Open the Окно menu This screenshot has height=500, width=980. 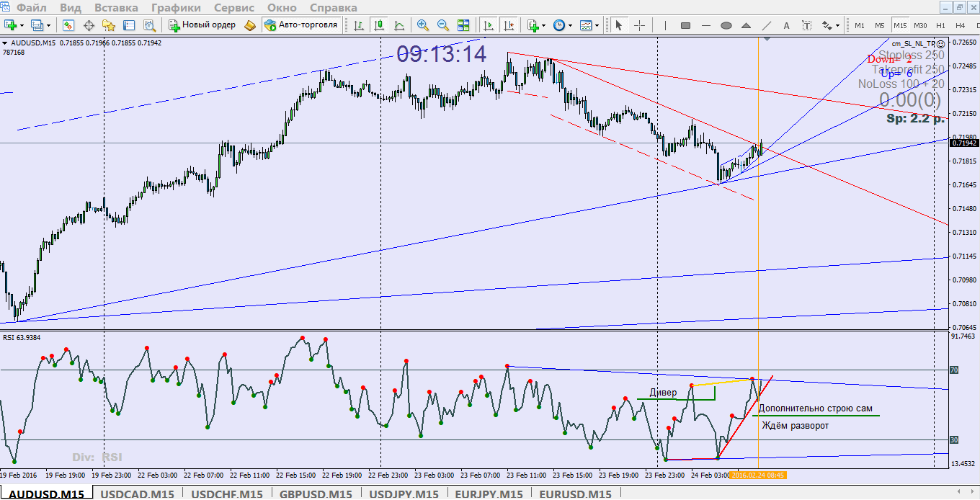point(282,8)
